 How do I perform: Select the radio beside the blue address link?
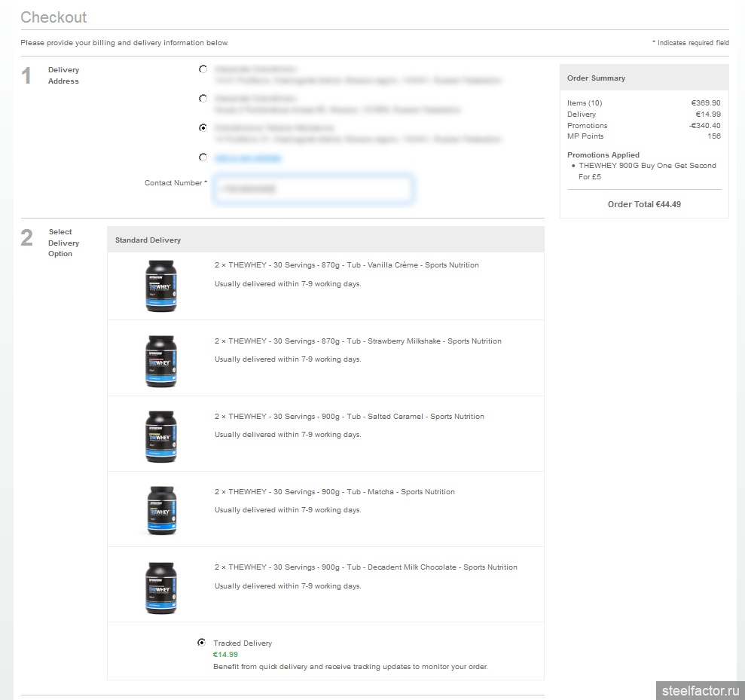203,157
